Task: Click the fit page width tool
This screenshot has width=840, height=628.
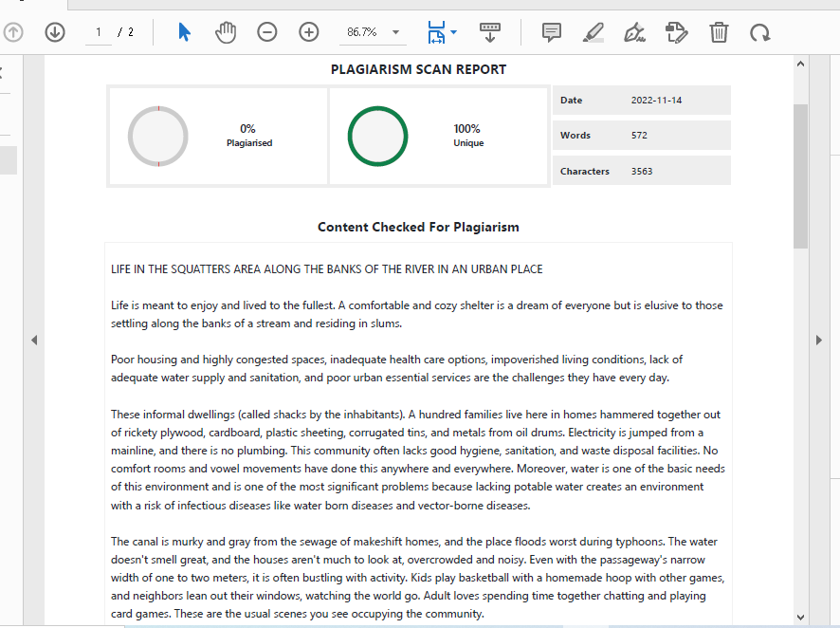Action: coord(436,32)
